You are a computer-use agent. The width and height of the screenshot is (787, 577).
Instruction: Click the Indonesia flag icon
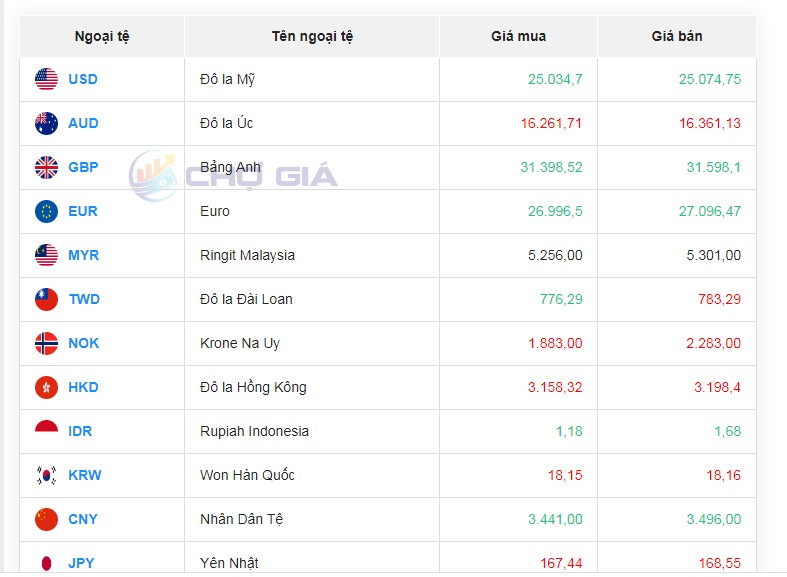pos(46,426)
